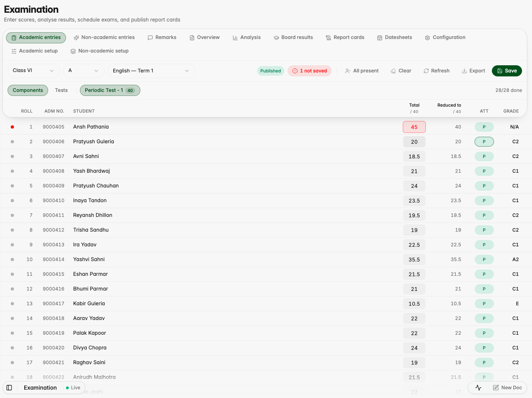Screen dimensions: 532x398
Task: Toggle attendance for Ansh Pathania
Action: 484,127
